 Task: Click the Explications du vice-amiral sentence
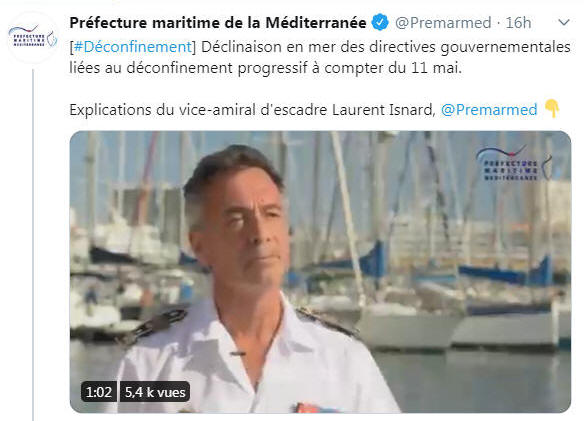(x=252, y=110)
